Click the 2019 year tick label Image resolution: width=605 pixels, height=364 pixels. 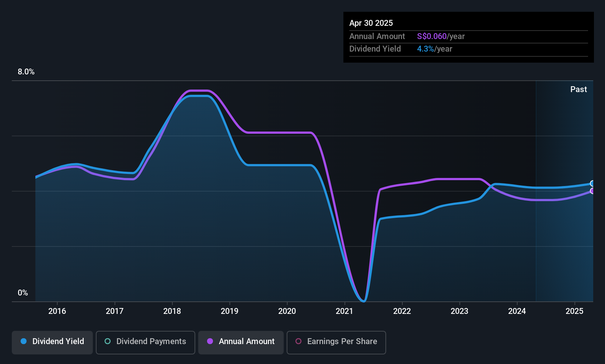coord(230,311)
